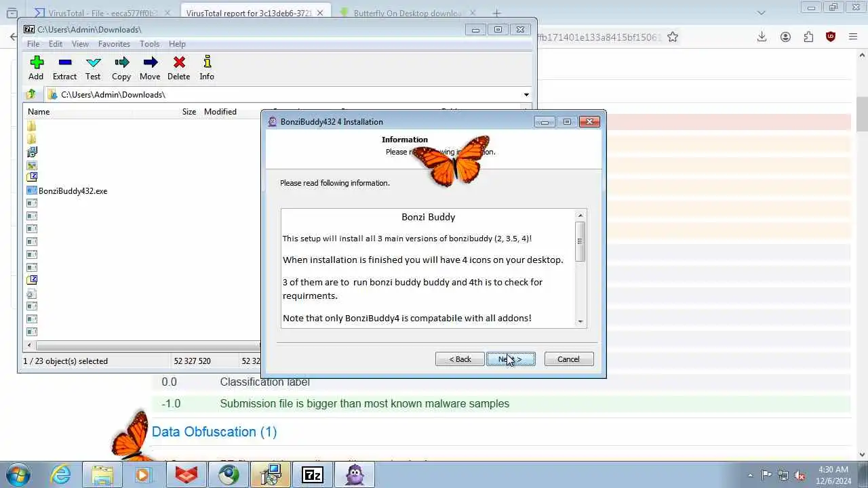Open the File menu in 7-Zip
Screen dimensions: 868x488
click(33, 43)
